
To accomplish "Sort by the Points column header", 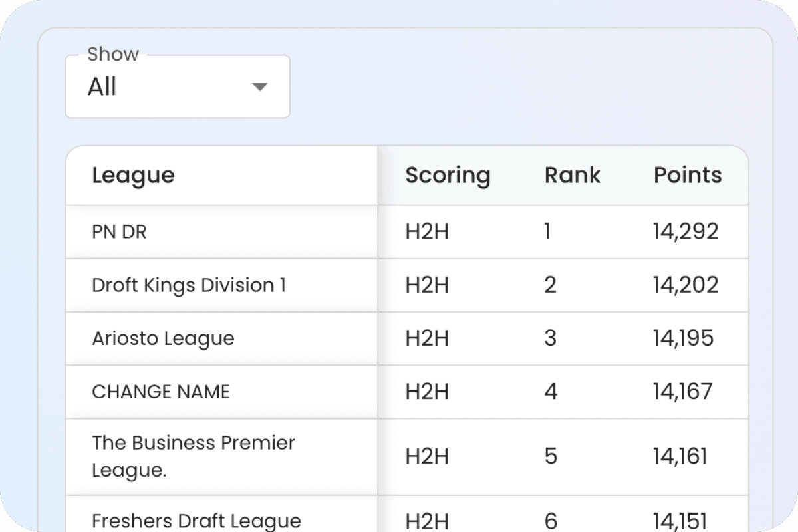I will [x=687, y=175].
